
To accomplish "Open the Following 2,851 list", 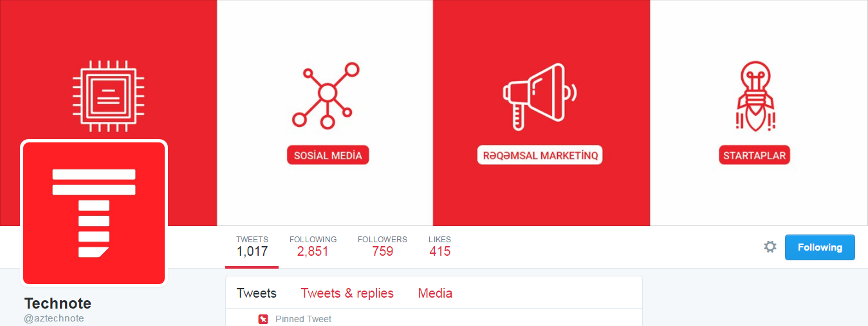I will pyautogui.click(x=313, y=247).
